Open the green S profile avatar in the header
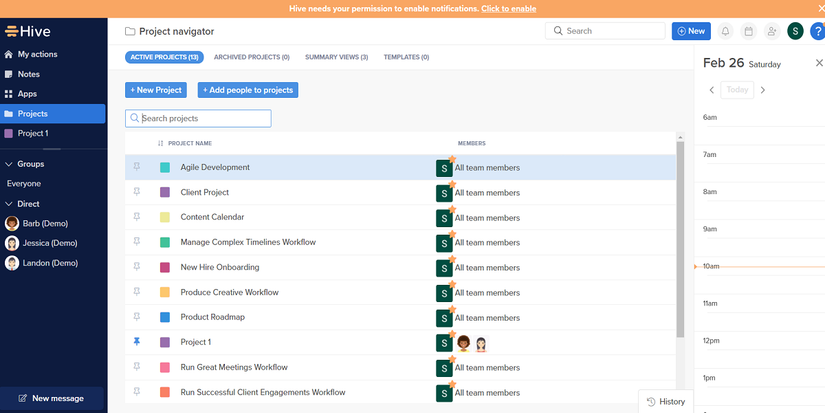The height and width of the screenshot is (413, 825). point(795,31)
